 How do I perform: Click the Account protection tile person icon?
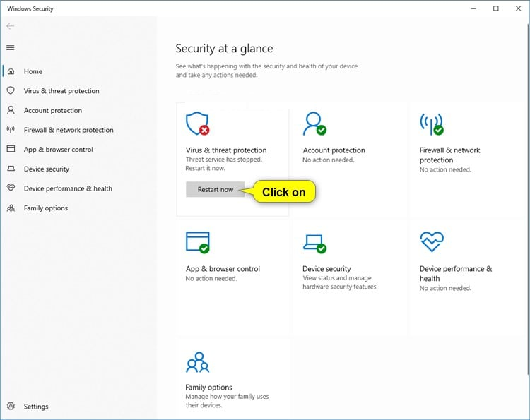(x=314, y=124)
